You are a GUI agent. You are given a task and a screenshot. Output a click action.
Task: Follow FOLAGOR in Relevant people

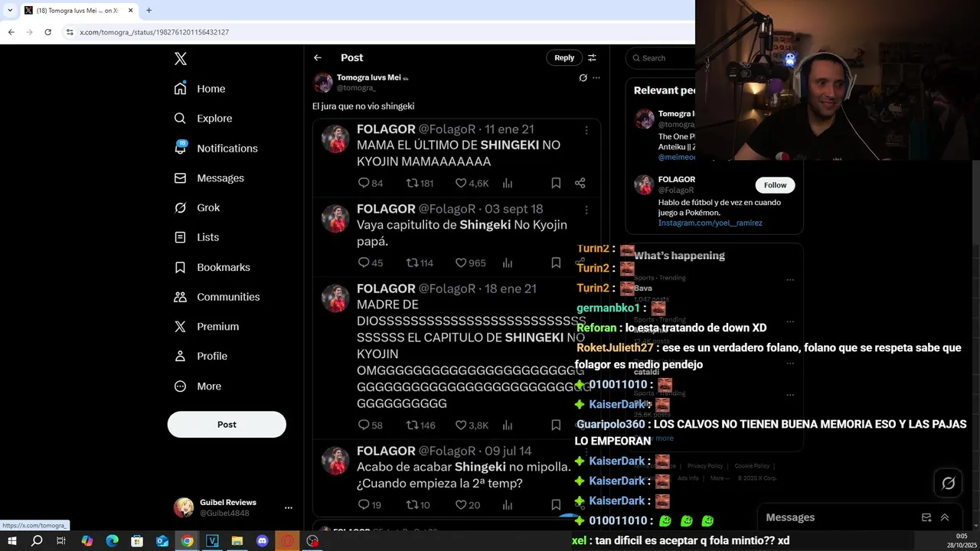tap(775, 185)
